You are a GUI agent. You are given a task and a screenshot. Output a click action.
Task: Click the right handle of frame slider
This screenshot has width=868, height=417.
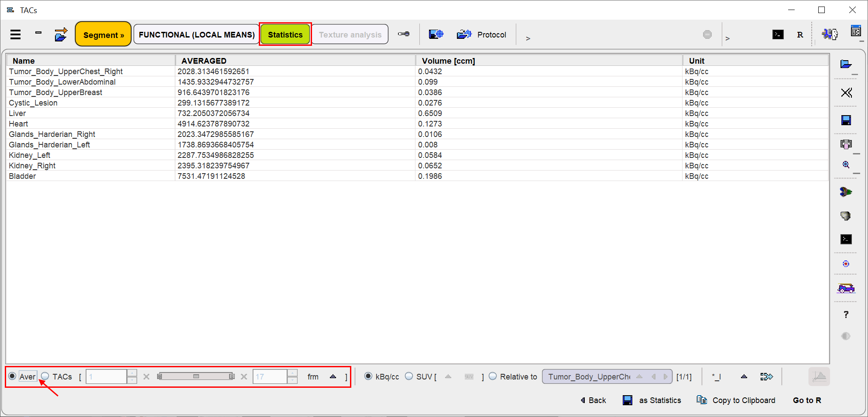pos(232,376)
